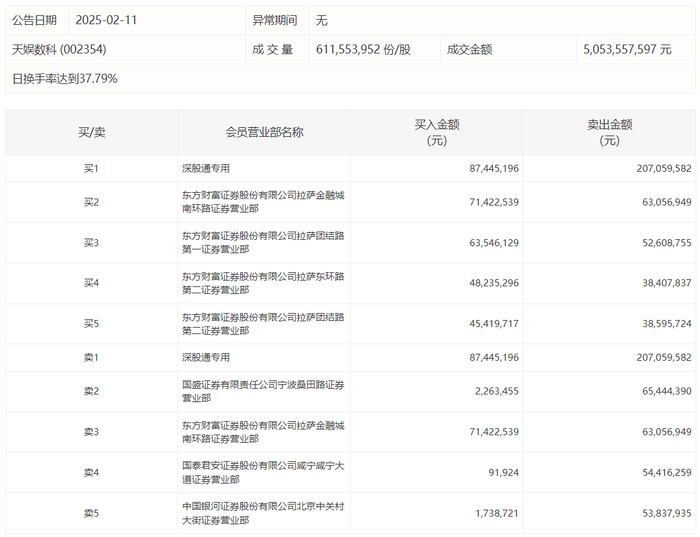Click 国泰君安咸宁咸宁大道证券营业部 name
Image resolution: width=700 pixels, height=537 pixels.
click(263, 472)
